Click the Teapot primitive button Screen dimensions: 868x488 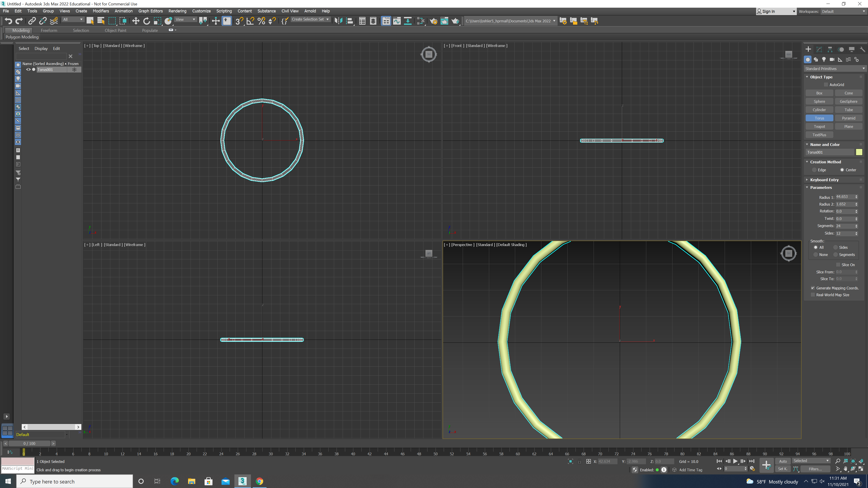pyautogui.click(x=819, y=126)
